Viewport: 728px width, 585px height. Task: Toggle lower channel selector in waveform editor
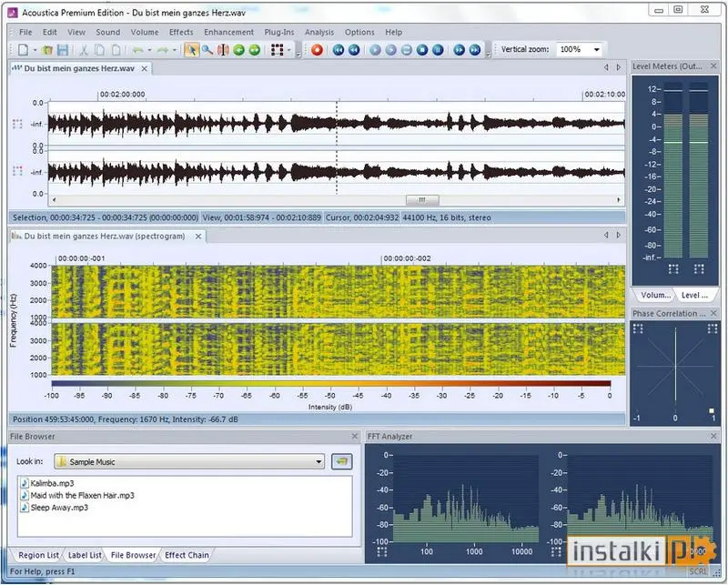coord(17,171)
